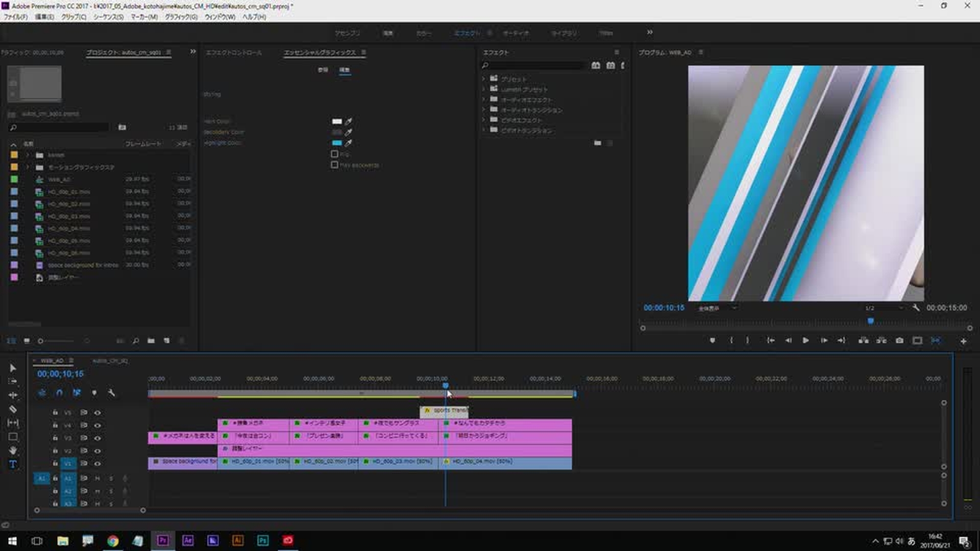Switch to the Effect Controls tab (エフェクトコントロール)
The image size is (980, 551).
point(234,53)
